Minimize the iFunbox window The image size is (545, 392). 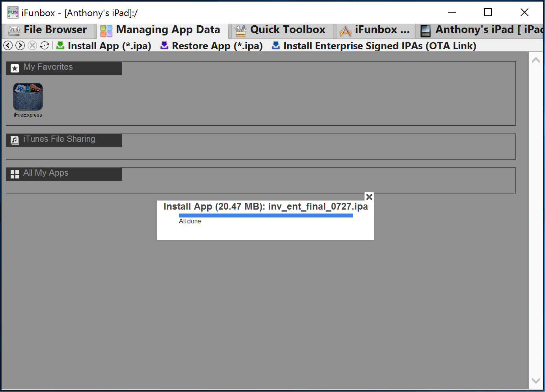(452, 12)
